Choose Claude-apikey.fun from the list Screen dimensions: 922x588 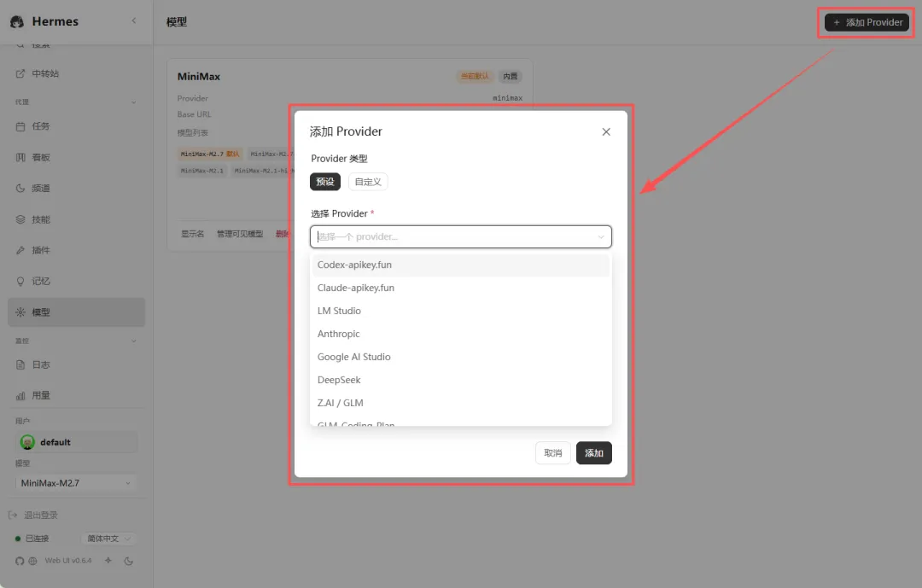click(x=461, y=288)
